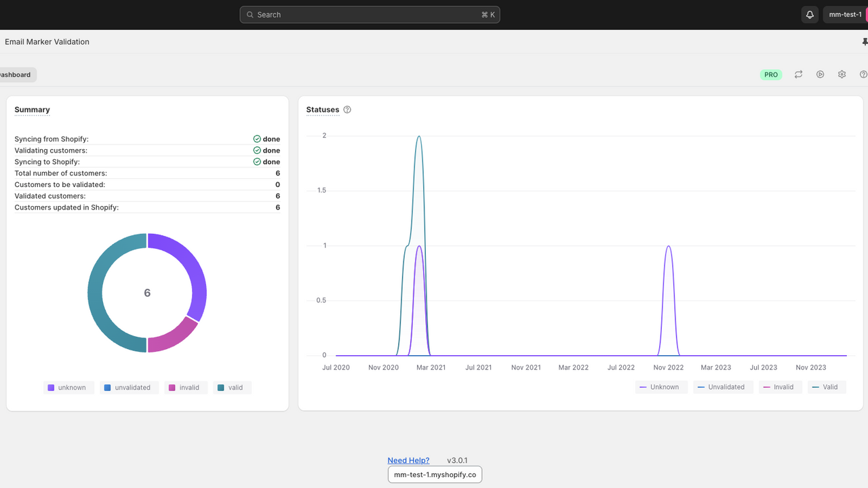Screen dimensions: 868x488
Task: Click the Statuses chart help icon
Action: pos(347,109)
